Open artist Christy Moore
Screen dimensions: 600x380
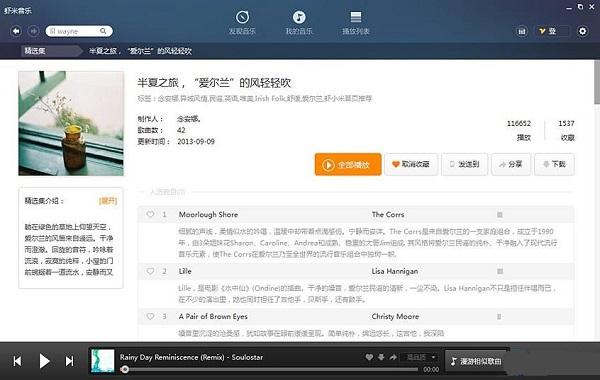pos(395,316)
